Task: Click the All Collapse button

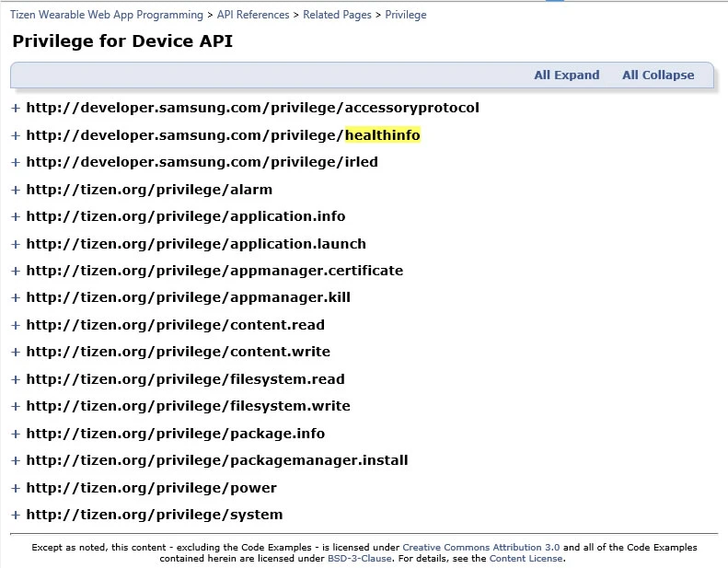Action: click(658, 75)
